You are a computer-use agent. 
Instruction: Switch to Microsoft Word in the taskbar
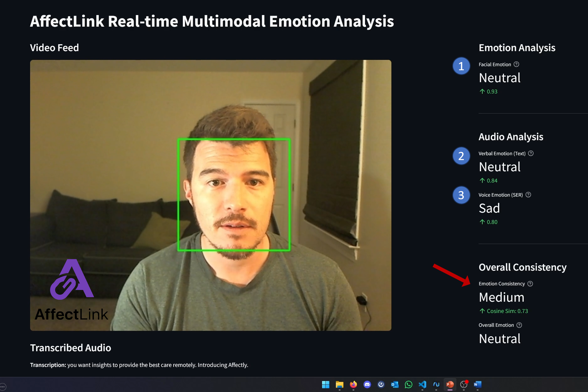tap(477, 384)
